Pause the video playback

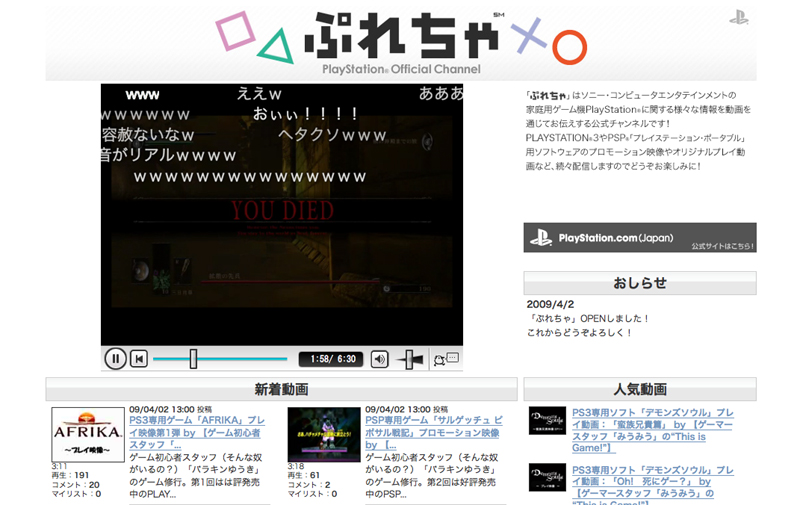tap(115, 359)
